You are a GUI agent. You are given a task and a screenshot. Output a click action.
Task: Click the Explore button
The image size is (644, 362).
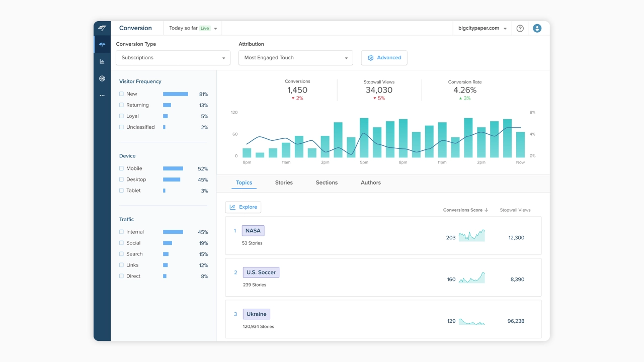click(x=243, y=207)
